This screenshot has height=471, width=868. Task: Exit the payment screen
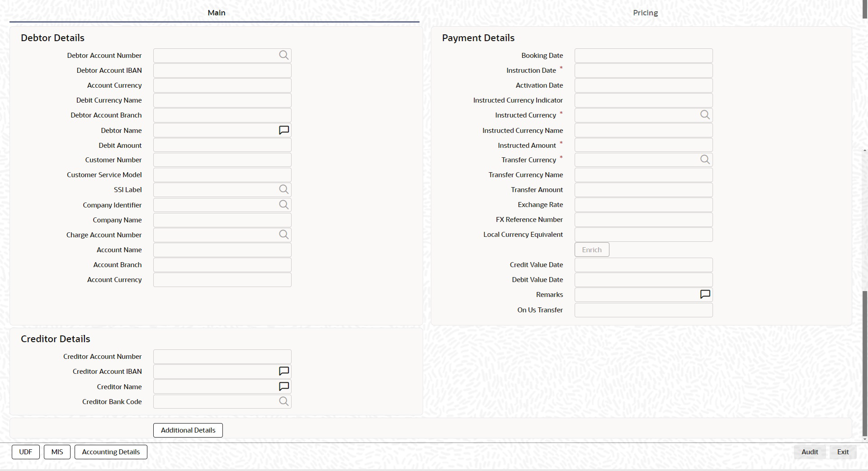(x=843, y=452)
